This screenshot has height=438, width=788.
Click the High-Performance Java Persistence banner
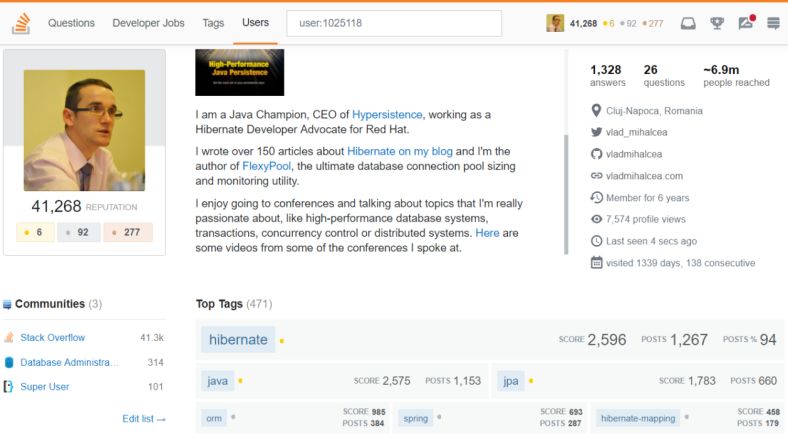pyautogui.click(x=240, y=72)
